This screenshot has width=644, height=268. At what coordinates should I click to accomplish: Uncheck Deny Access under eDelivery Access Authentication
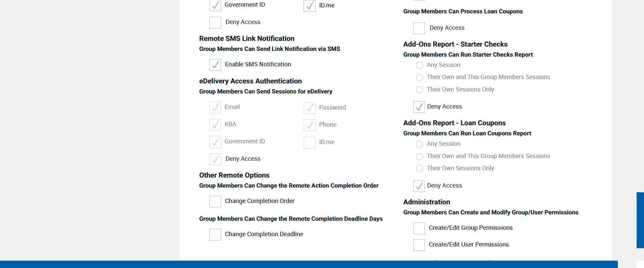[215, 159]
